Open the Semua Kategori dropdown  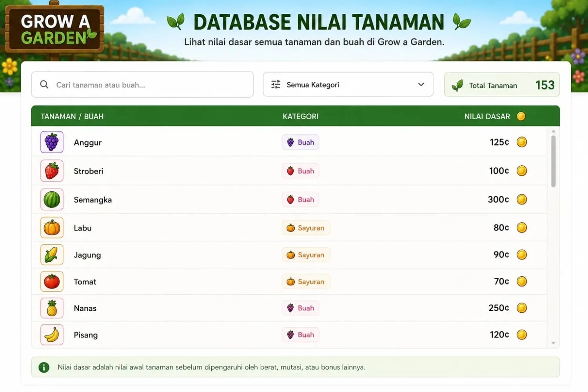348,84
